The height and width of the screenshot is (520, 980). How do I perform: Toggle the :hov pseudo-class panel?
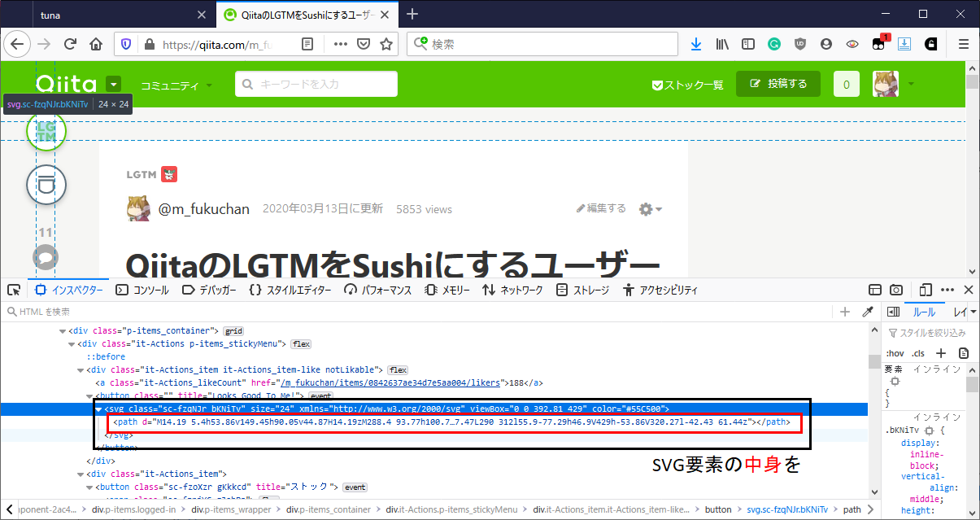click(895, 353)
